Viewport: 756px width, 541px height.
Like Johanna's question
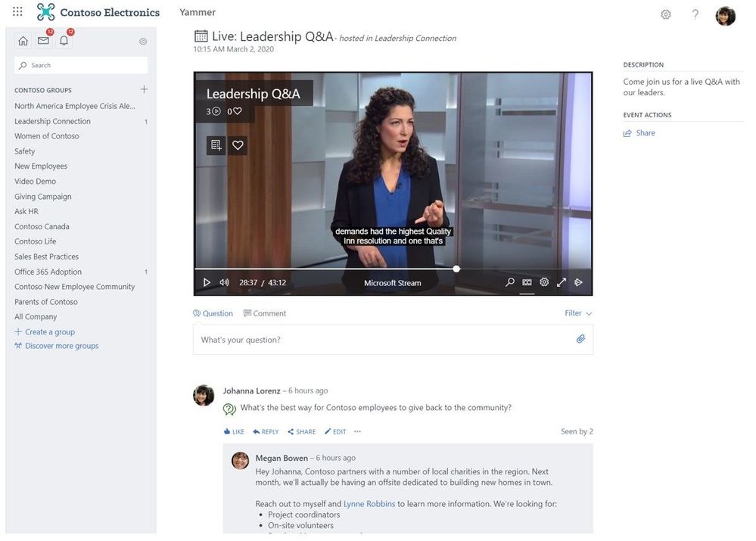(x=234, y=431)
